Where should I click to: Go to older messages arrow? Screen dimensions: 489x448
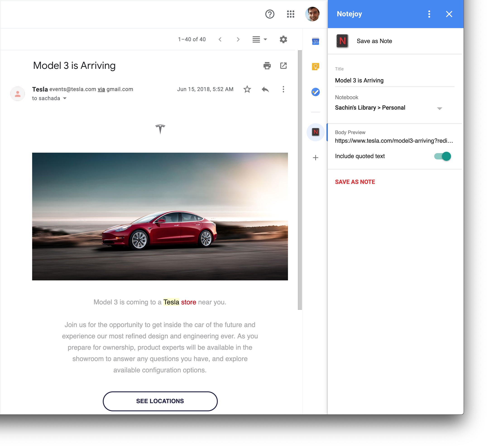point(238,39)
